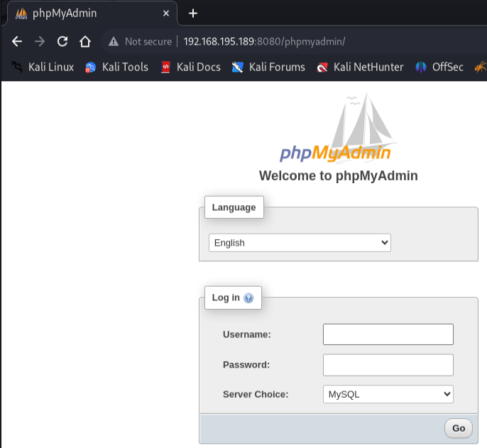The width and height of the screenshot is (487, 448).
Task: Open the Kali Forums bookmark
Action: pyautogui.click(x=268, y=67)
